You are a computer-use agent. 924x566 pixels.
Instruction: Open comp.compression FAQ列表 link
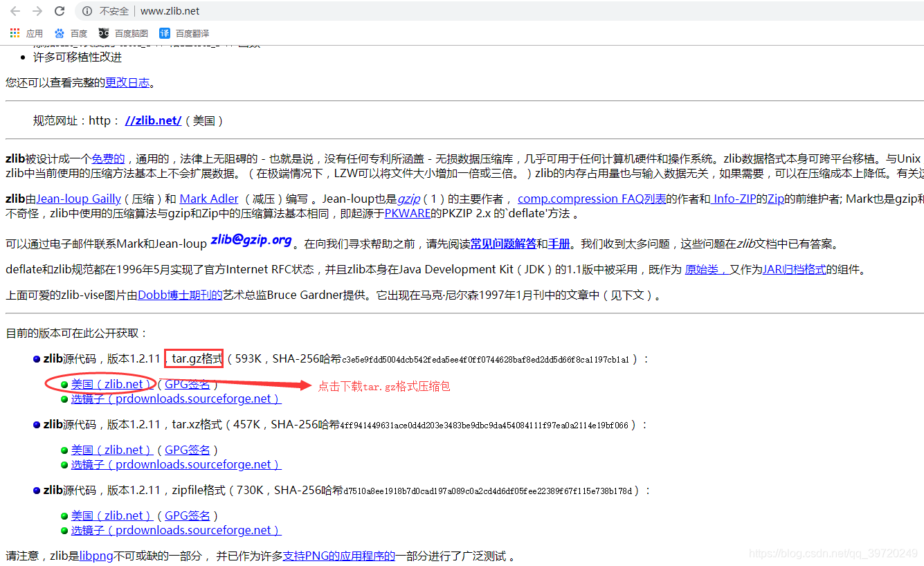pos(592,199)
